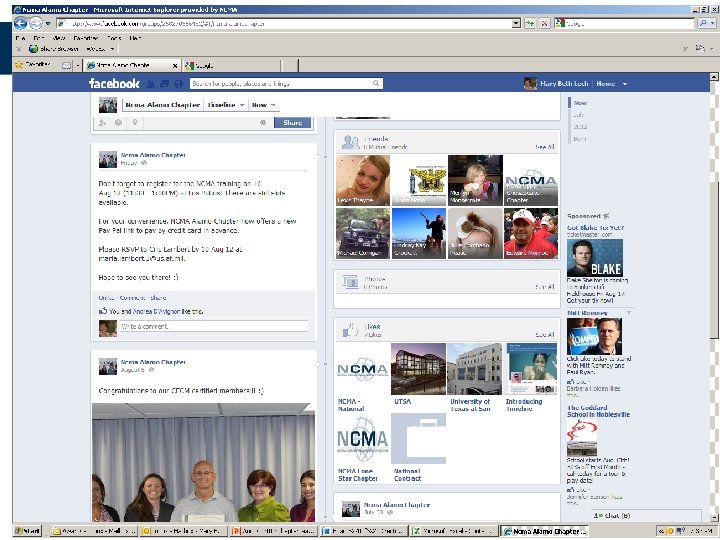Open the Edit menu
Screen dimensions: 720x540
click(x=39, y=38)
